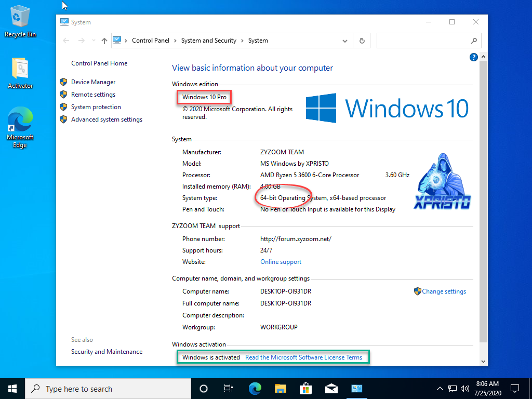Select the Windows 10 Pro edition text
Screen dimensions: 532x399
click(x=204, y=97)
